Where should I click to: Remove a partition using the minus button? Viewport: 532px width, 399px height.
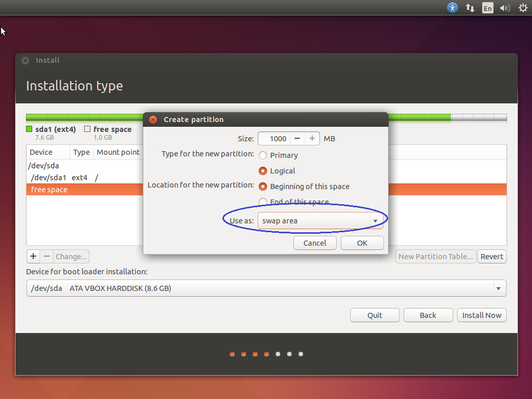point(46,256)
